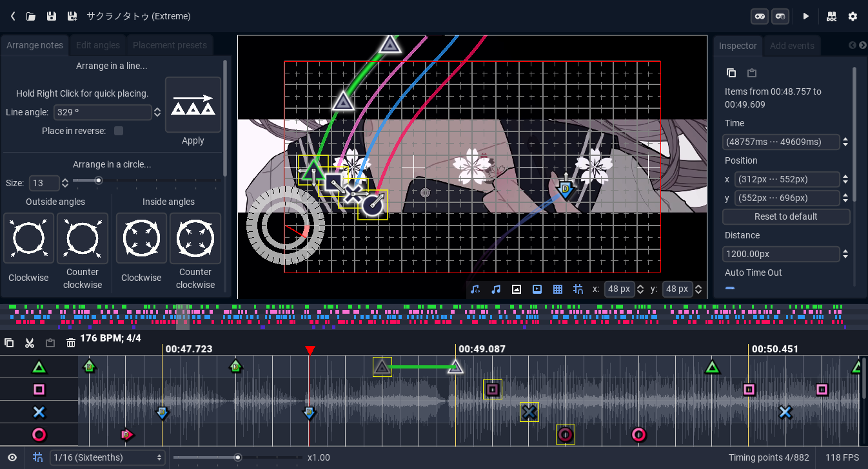Screen dimensions: 868x469
Task: Go back with the top-left arrow
Action: [x=13, y=16]
